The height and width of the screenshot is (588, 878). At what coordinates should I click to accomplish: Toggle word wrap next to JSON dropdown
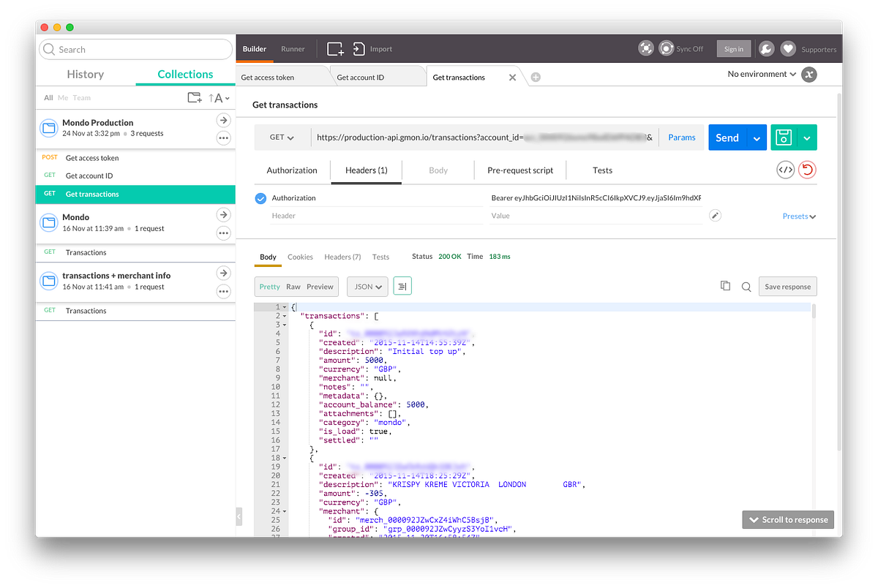(402, 287)
